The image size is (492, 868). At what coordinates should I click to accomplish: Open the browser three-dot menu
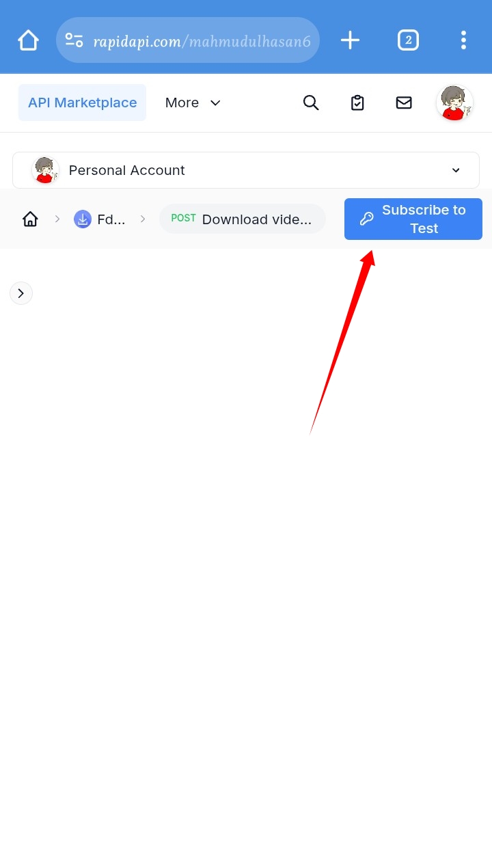coord(463,40)
